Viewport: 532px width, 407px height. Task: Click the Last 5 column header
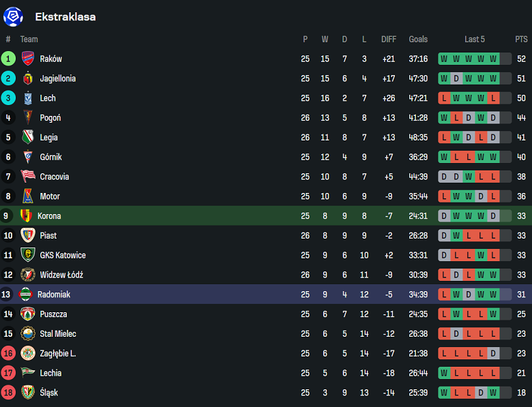pos(475,40)
